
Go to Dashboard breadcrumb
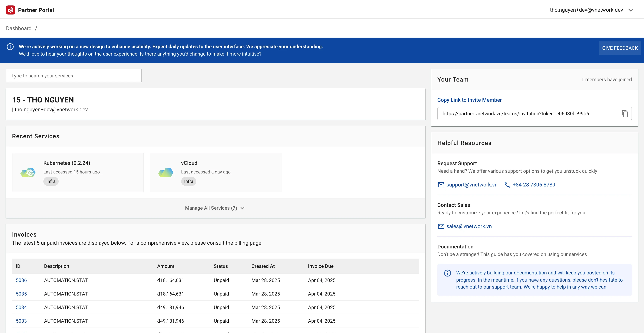(x=19, y=28)
